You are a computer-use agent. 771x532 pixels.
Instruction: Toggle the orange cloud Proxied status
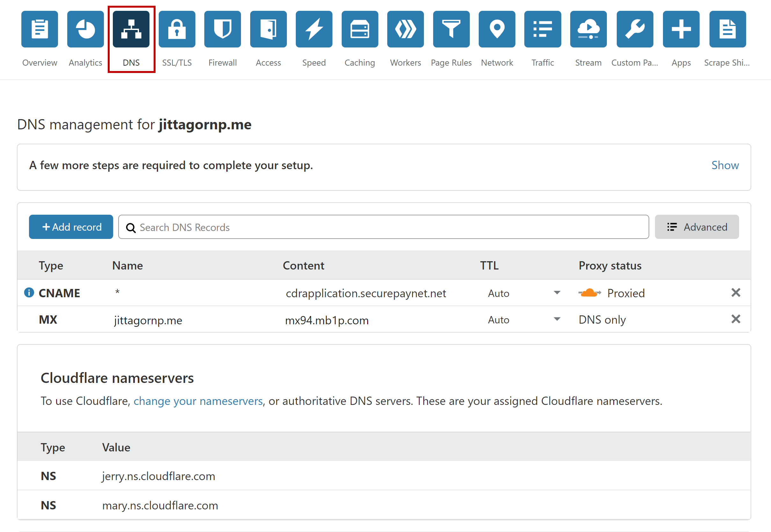click(590, 293)
